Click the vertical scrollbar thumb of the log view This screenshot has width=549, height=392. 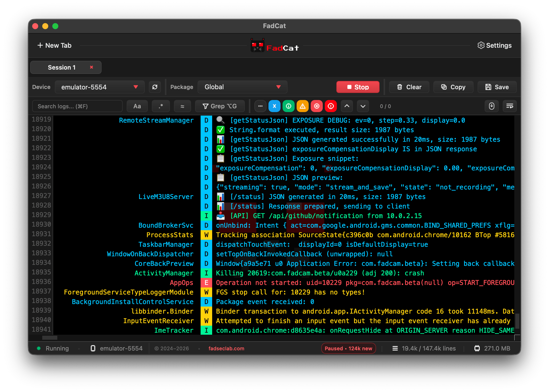point(517,321)
